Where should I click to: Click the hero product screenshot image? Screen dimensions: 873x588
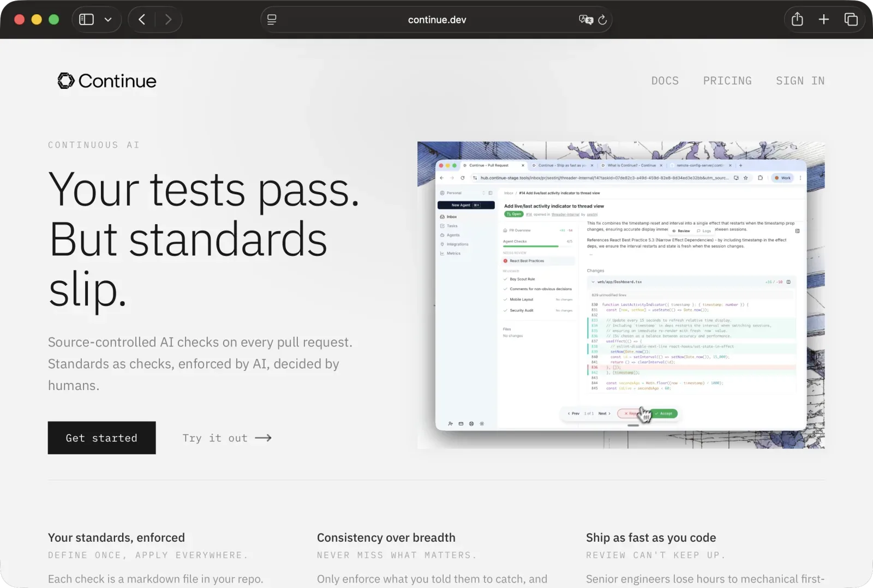621,295
